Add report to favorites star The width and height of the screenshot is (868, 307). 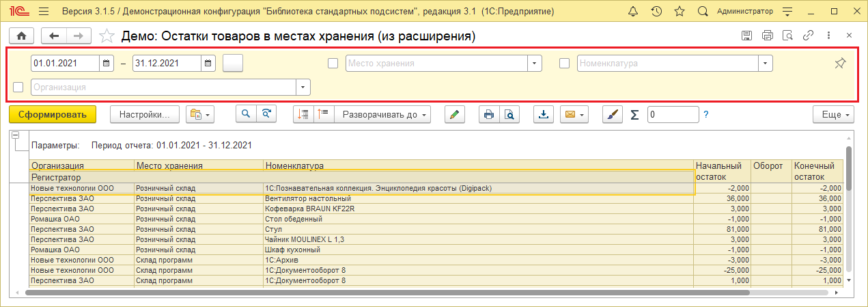(x=107, y=36)
